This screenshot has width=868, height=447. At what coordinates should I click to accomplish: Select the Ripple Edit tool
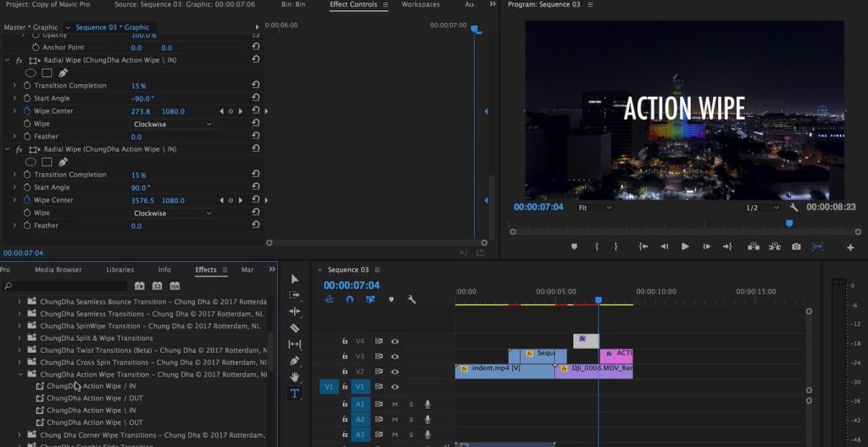pos(294,312)
